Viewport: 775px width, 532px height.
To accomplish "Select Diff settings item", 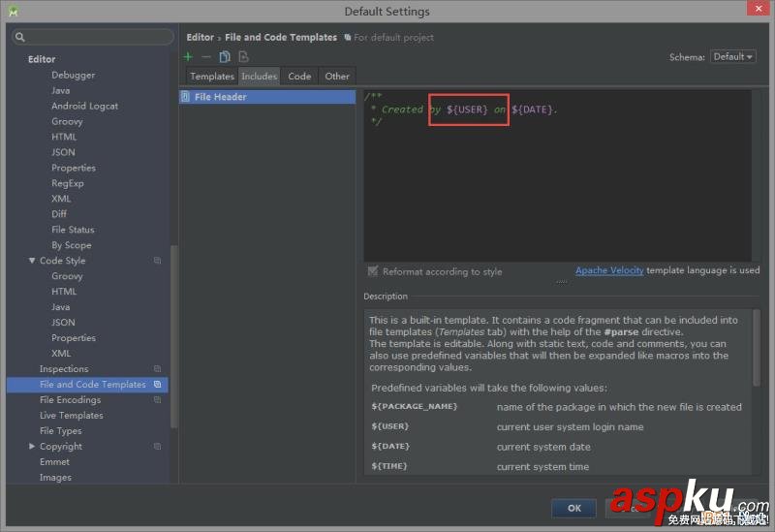I will pos(59,214).
